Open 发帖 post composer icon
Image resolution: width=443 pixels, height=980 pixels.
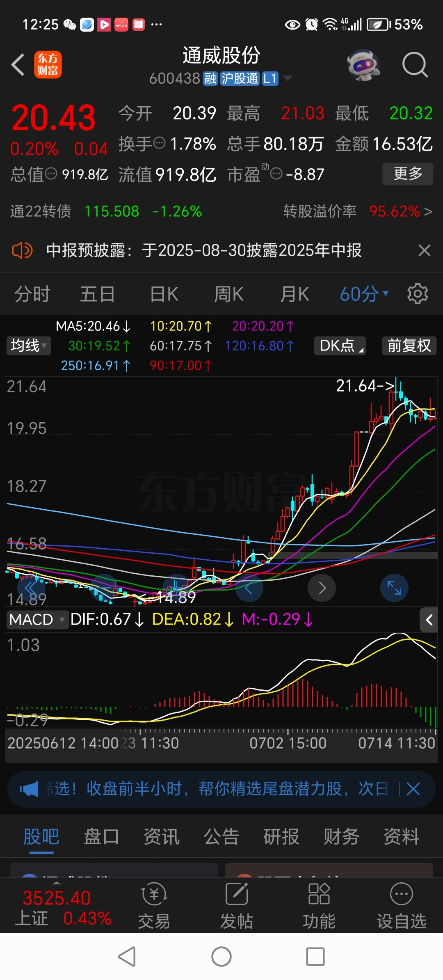tap(237, 906)
